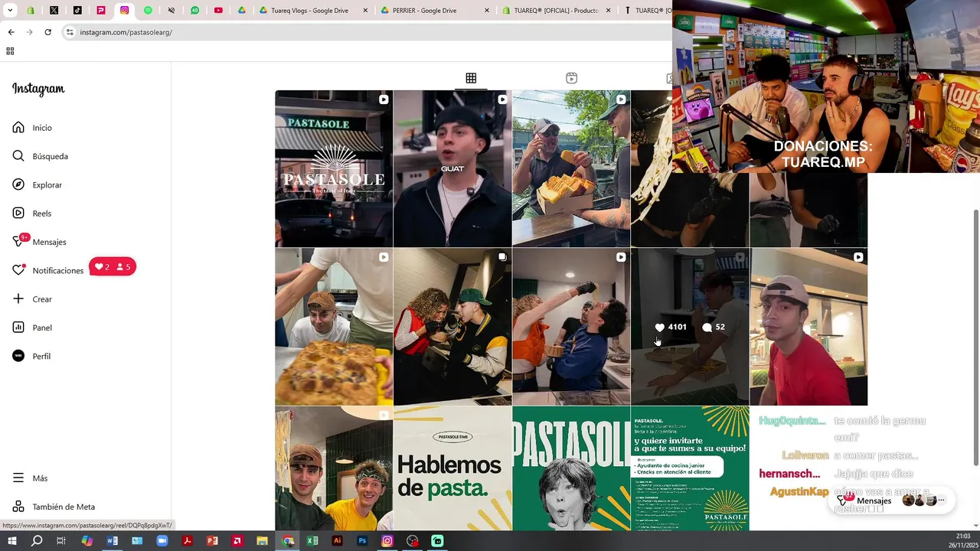Close the Tuareq Vlogs Google Drive tab
This screenshot has height=551, width=980.
coord(364,11)
